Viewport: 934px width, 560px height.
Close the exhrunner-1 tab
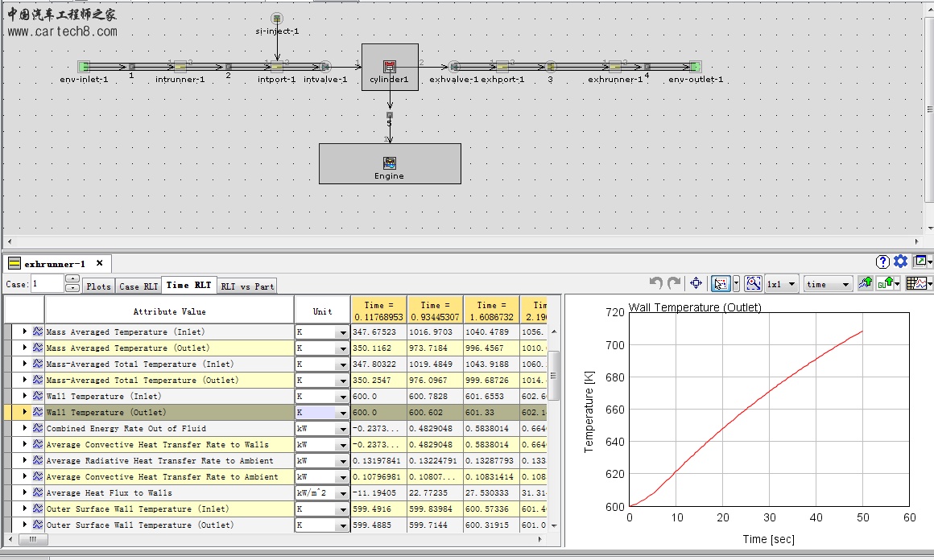coord(100,263)
